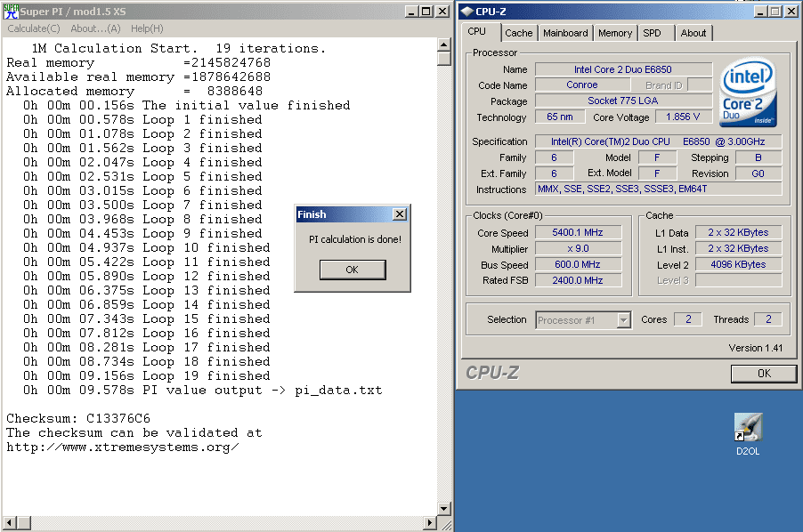This screenshot has width=803, height=532.
Task: Click the Name field 'Intel Core 2 Duo E6850'
Action: point(623,69)
